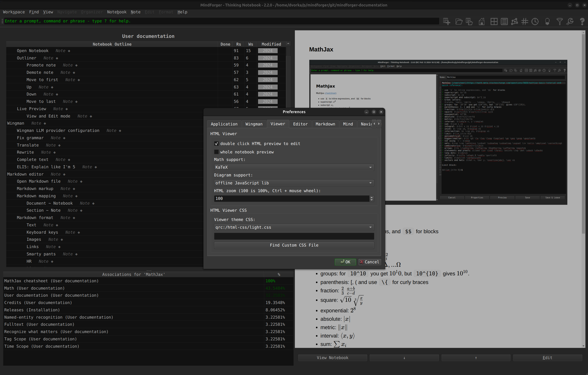This screenshot has height=375, width=588.
Task: Toggle whole notebook preview checkbox
Action: tap(216, 152)
